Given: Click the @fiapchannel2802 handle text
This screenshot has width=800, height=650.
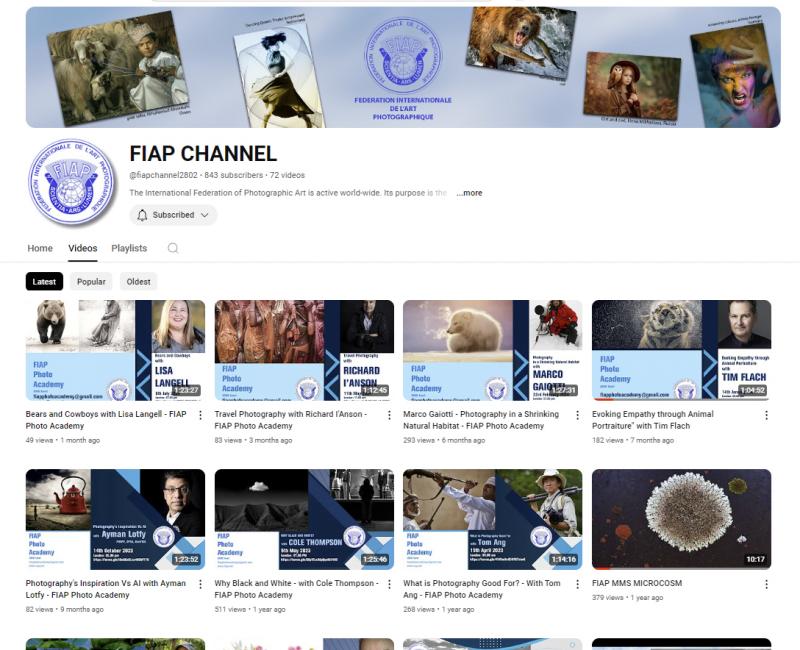Looking at the screenshot, I should coord(163,175).
